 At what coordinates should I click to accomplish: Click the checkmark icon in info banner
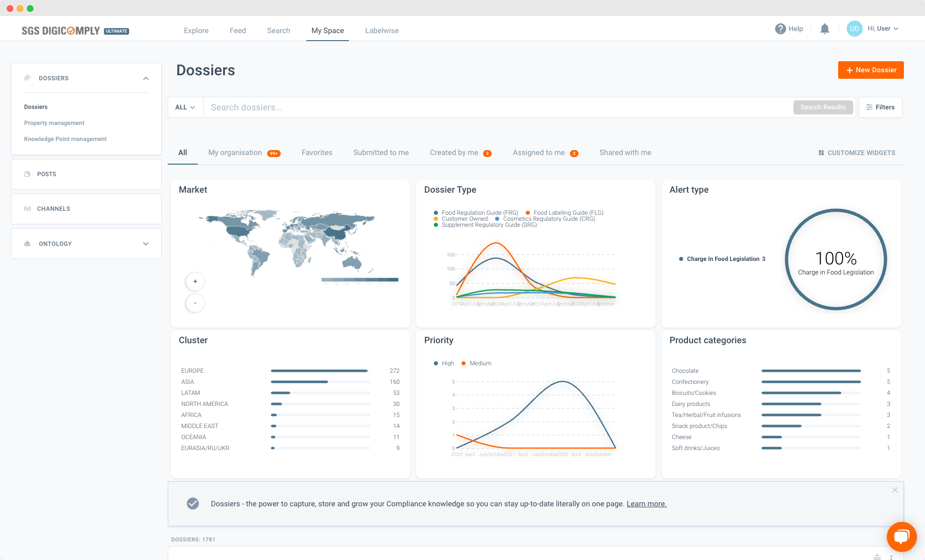[x=193, y=504]
